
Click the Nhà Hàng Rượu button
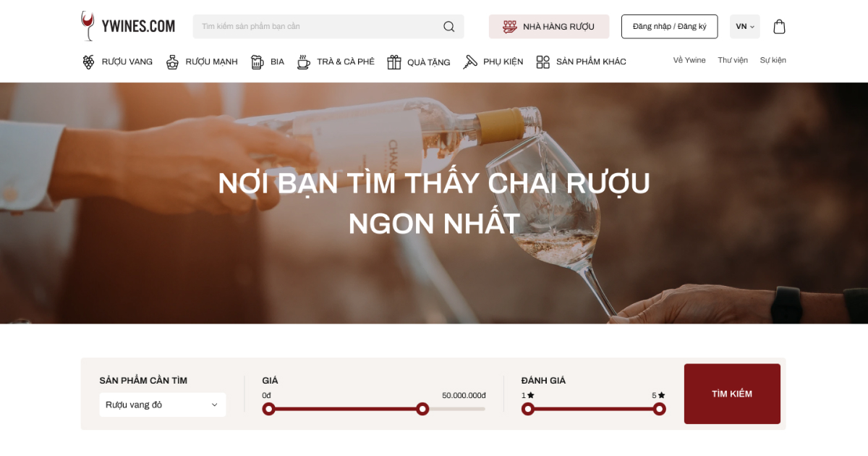coord(549,27)
